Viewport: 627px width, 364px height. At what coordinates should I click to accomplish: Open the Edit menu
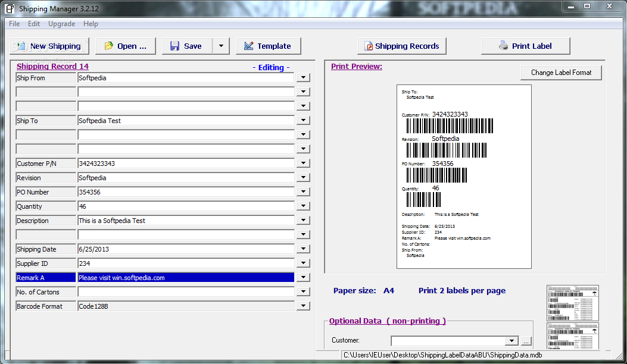tap(34, 24)
